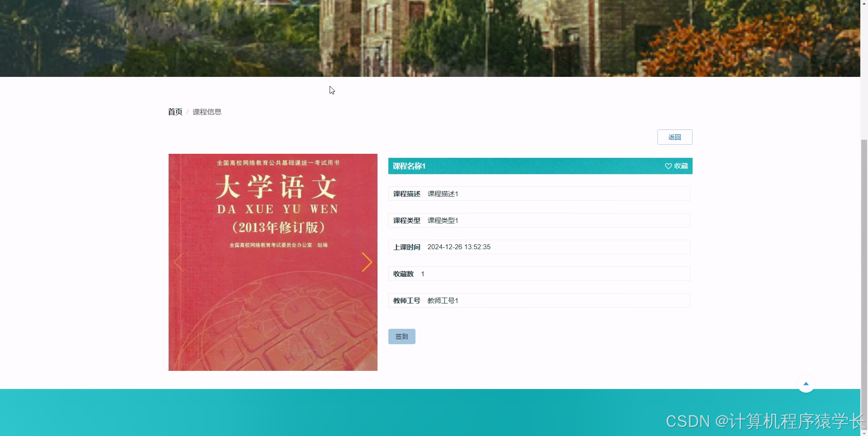This screenshot has width=868, height=436.
Task: Click the 收藏 favorite button
Action: coord(676,166)
